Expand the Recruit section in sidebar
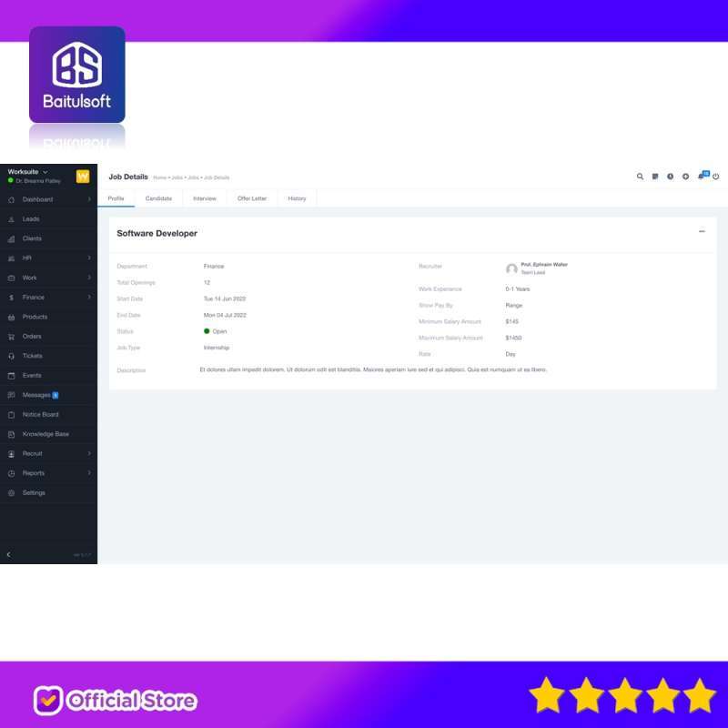The width and height of the screenshot is (728, 728). coord(33,453)
